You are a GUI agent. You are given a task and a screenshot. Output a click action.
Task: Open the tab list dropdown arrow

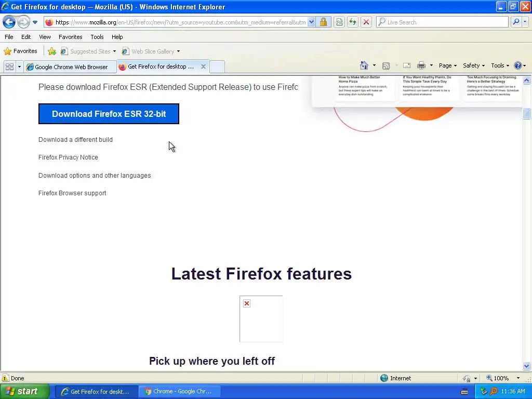(19, 67)
